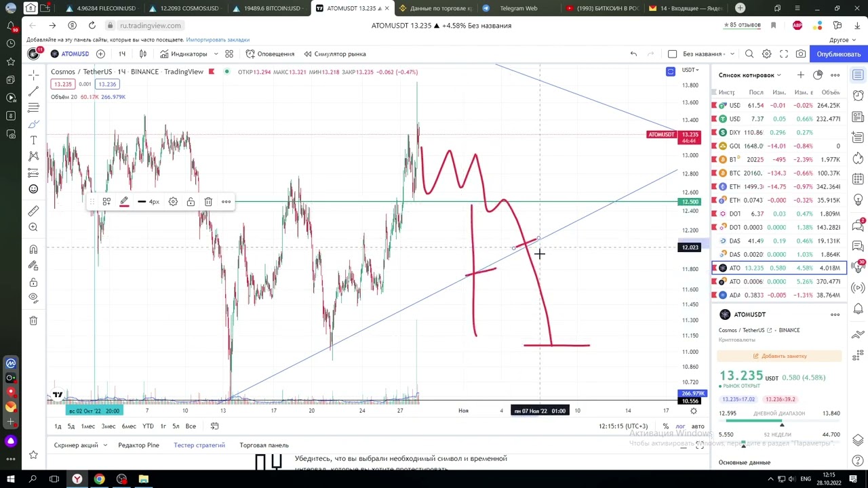Select the trend line drawing tool
This screenshot has width=868, height=488.
coord(33,91)
